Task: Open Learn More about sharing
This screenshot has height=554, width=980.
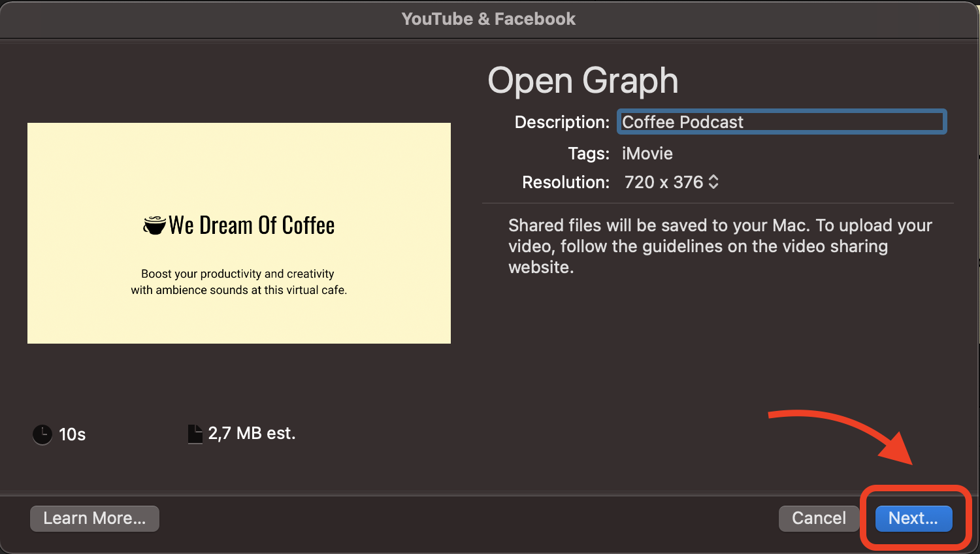Action: [94, 518]
